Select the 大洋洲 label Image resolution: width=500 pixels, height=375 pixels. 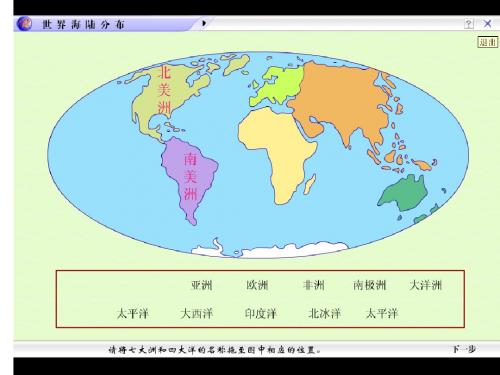click(426, 285)
